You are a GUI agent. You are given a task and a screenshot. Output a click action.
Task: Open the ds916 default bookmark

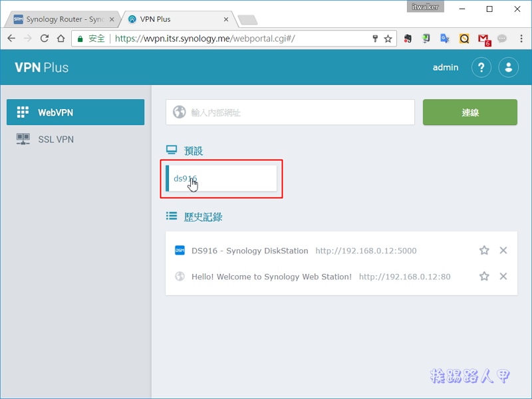coord(221,178)
